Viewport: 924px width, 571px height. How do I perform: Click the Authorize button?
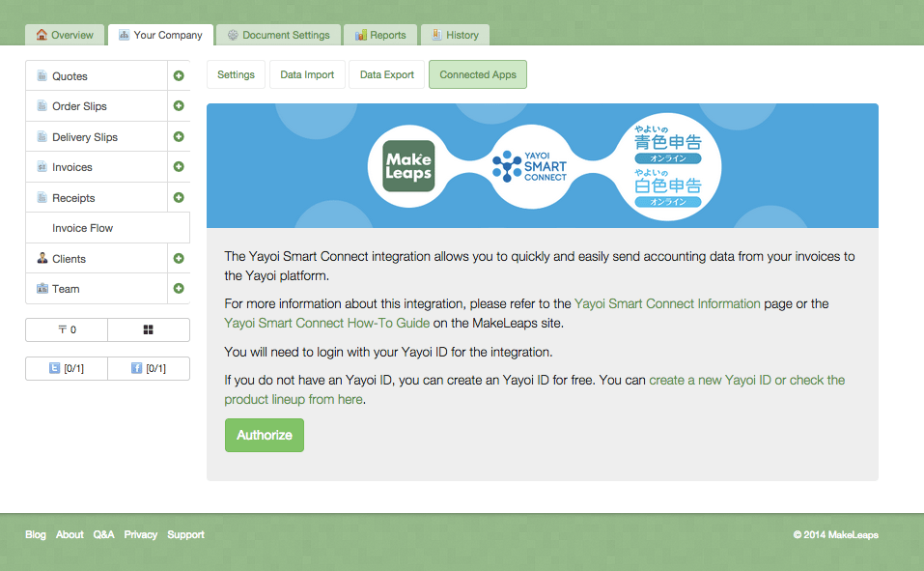pos(264,435)
